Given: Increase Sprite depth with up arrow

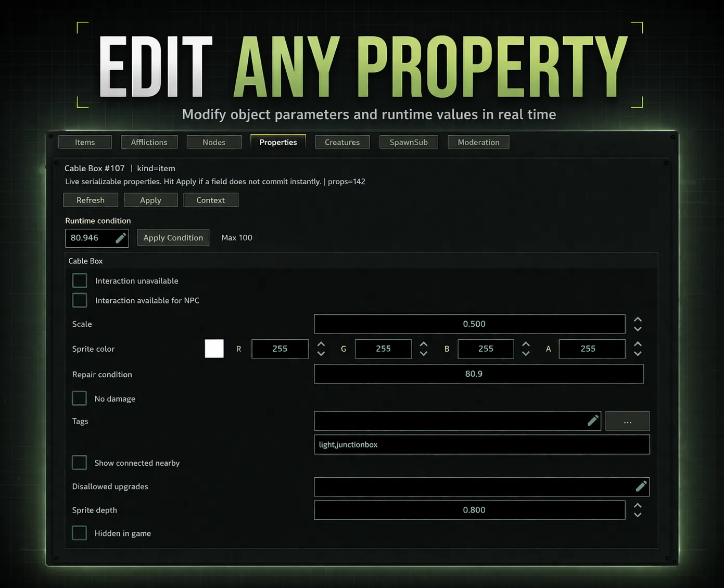Looking at the screenshot, I should 638,506.
